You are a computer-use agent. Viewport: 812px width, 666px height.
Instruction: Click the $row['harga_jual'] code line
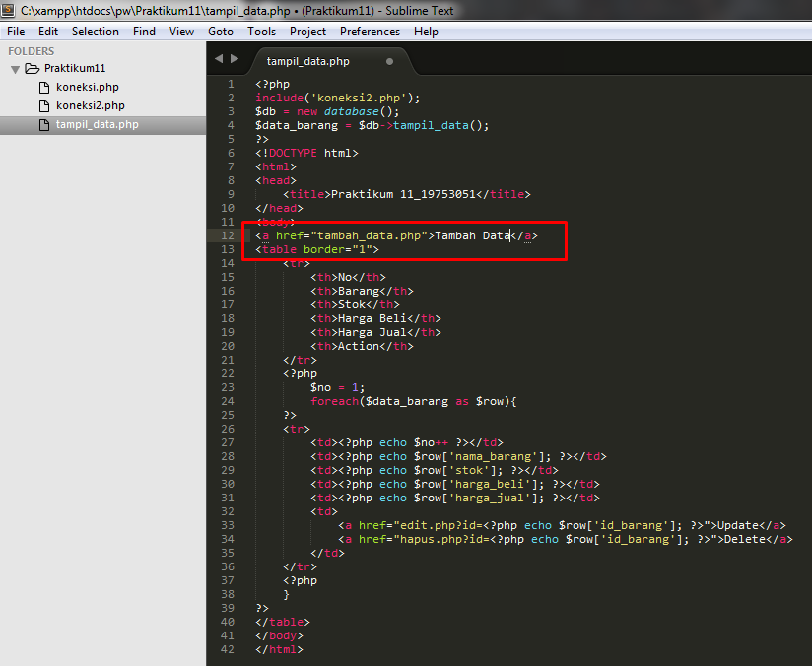tap(455, 499)
